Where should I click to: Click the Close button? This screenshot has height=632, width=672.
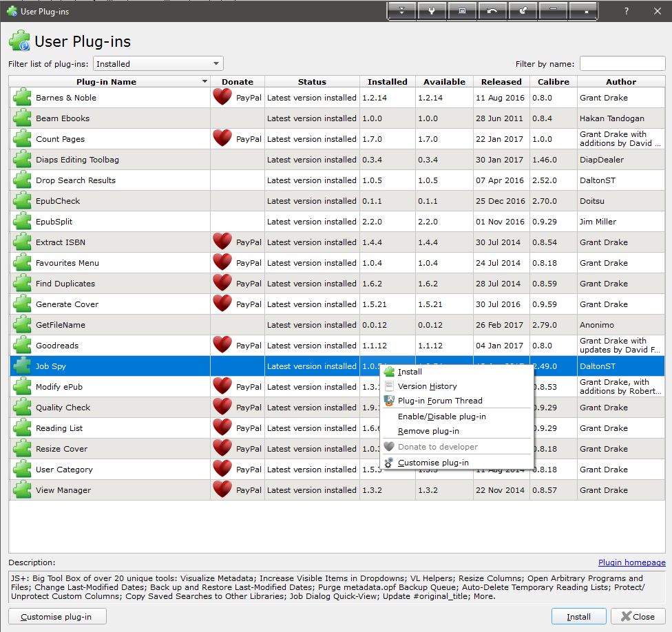(x=638, y=617)
